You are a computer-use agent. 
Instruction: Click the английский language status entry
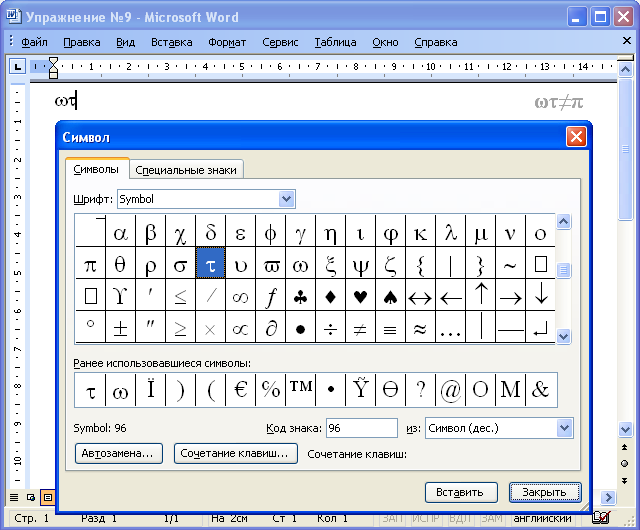coord(542,518)
